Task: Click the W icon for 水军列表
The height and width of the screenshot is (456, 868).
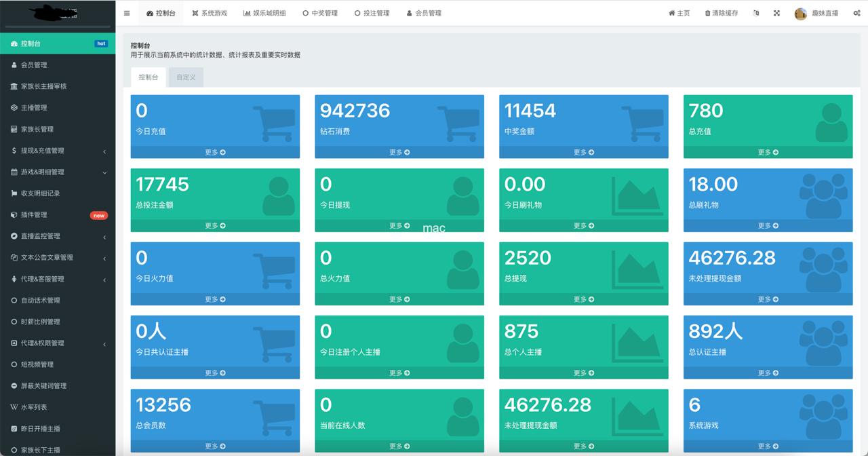Action: click(14, 407)
